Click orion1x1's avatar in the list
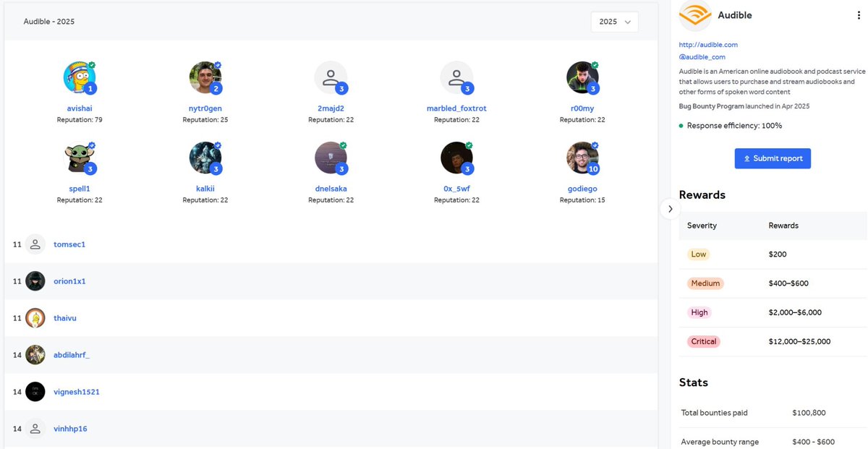The image size is (868, 449). tap(35, 281)
